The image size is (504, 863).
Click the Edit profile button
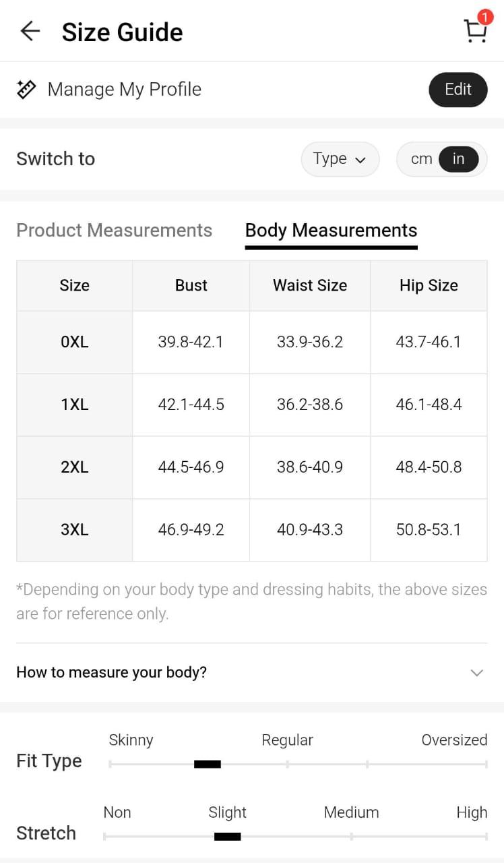point(458,90)
